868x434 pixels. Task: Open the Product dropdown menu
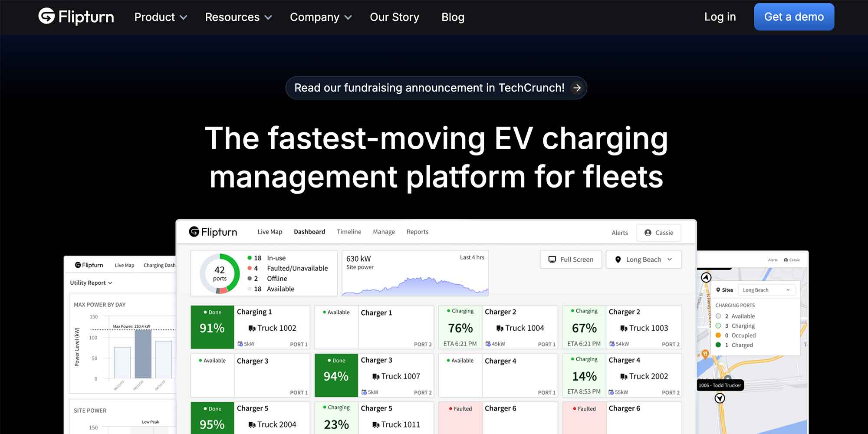(x=161, y=17)
